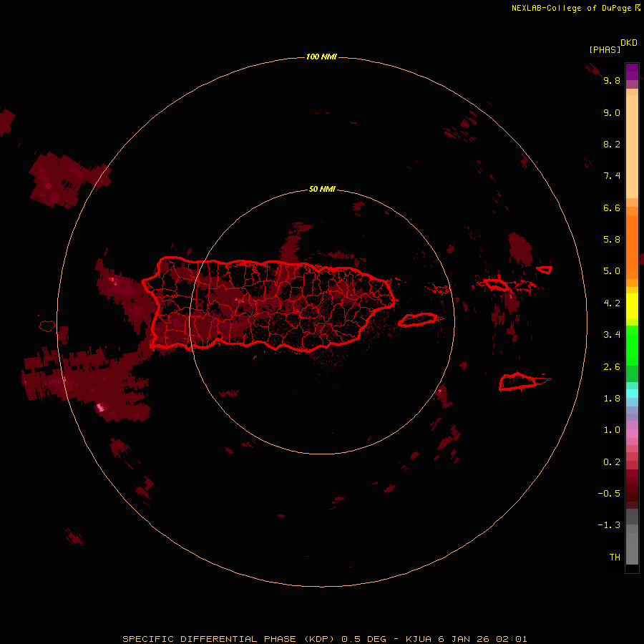The width and height of the screenshot is (644, 644).
Task: Click the TH label on the scale
Action: point(615,557)
